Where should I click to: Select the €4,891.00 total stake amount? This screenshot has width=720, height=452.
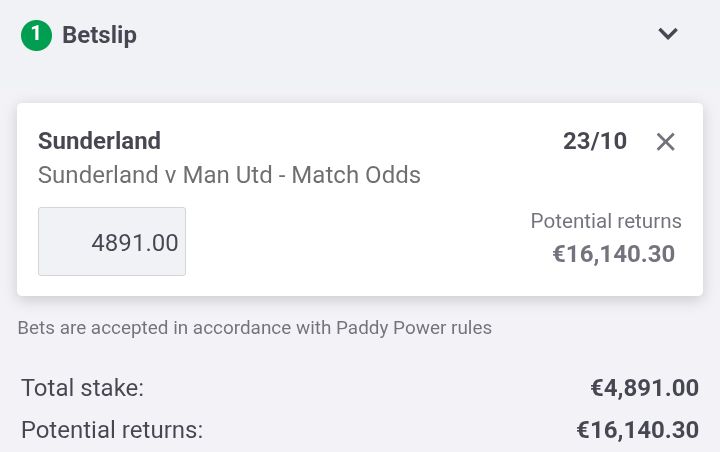tap(644, 388)
